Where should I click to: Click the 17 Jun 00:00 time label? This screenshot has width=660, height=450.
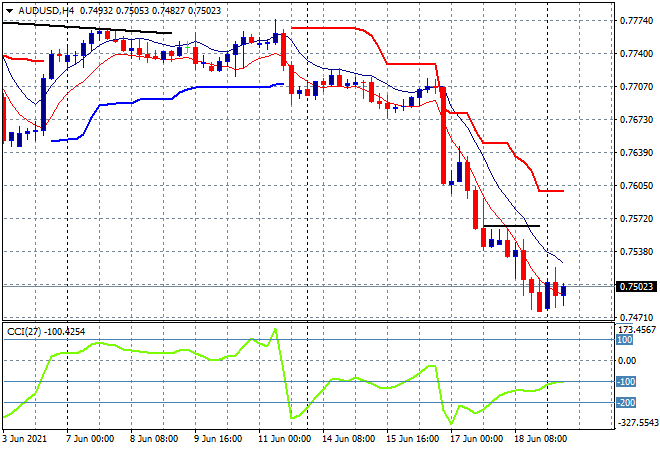(x=476, y=439)
